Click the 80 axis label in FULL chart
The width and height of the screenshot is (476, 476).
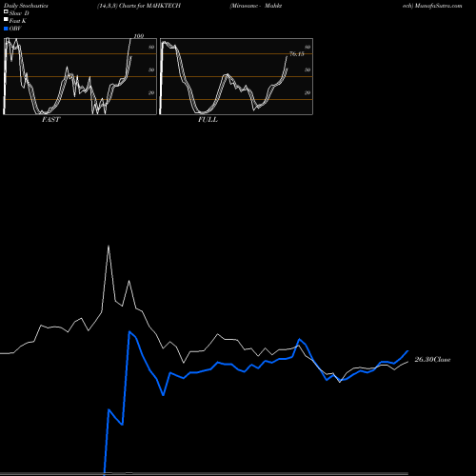coord(307,48)
